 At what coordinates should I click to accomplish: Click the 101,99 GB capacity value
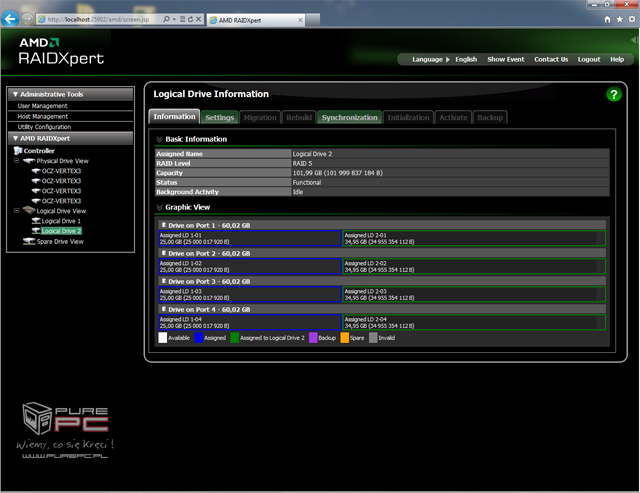338,173
